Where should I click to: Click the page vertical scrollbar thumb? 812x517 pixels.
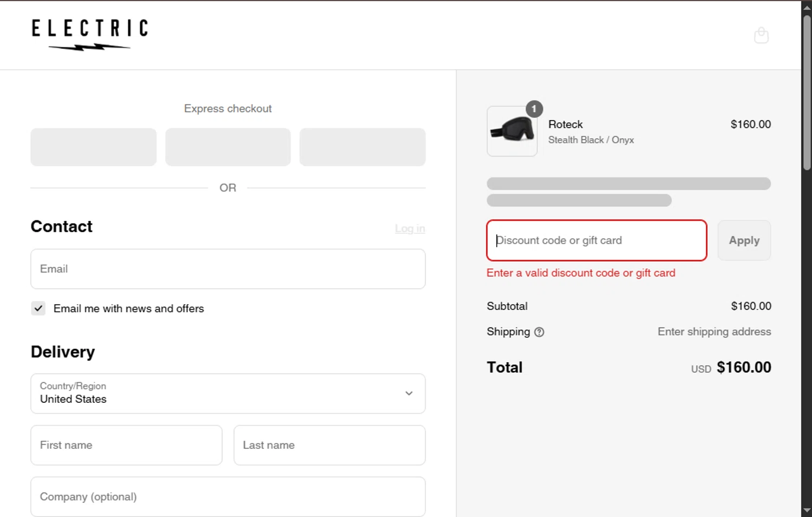(x=807, y=92)
